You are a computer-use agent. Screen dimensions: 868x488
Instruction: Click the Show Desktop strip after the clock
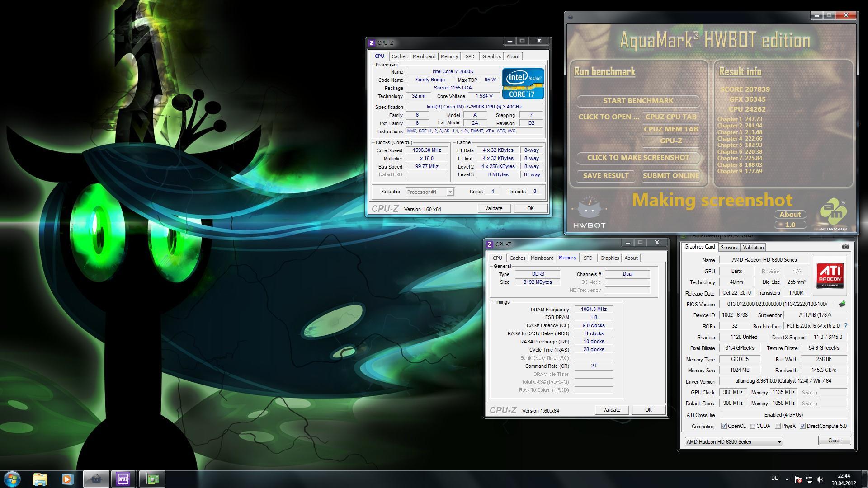pyautogui.click(x=864, y=479)
